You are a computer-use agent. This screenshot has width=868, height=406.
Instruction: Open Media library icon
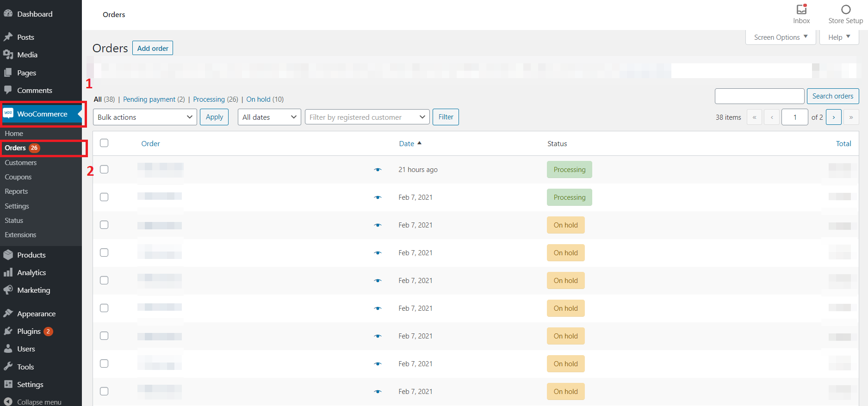(x=8, y=55)
